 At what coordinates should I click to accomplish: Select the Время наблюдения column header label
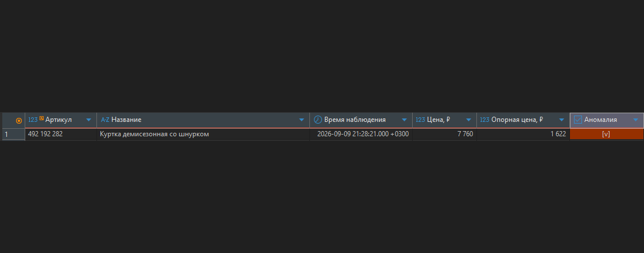click(x=355, y=120)
